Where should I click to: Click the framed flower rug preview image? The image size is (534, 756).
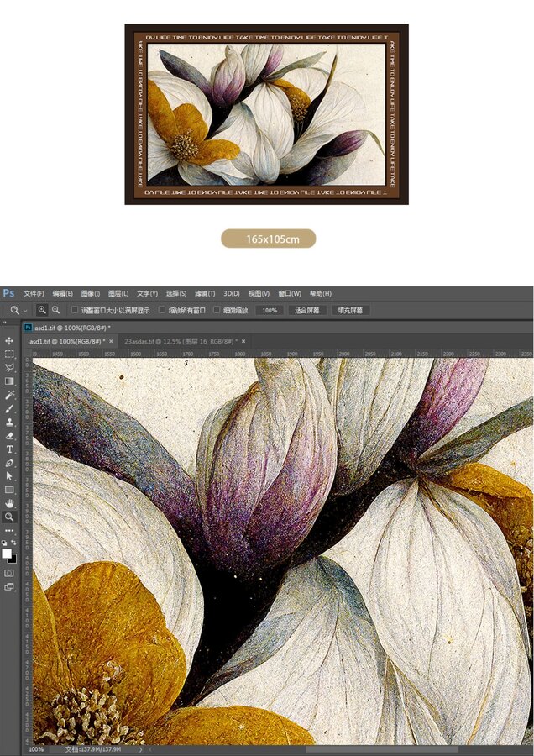(266, 114)
